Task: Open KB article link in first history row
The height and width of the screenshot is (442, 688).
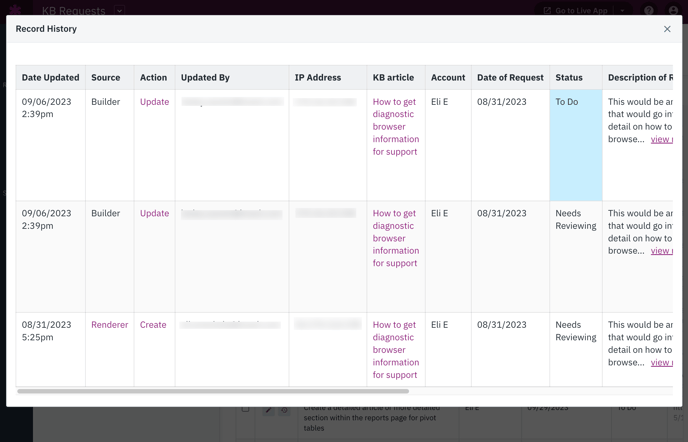Action: coord(396,126)
